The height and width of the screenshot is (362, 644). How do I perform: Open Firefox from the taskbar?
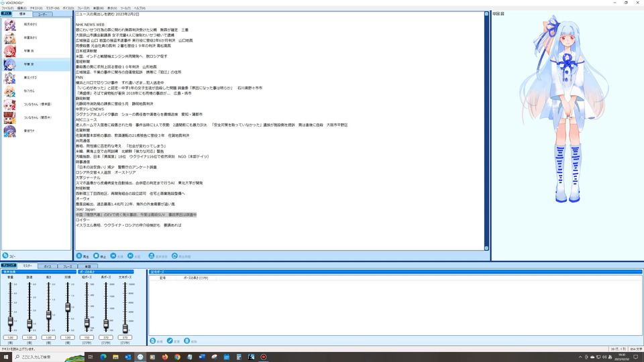coord(165,357)
